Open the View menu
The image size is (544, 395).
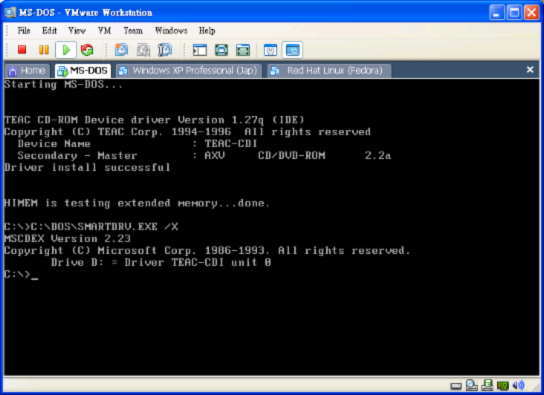(x=77, y=31)
